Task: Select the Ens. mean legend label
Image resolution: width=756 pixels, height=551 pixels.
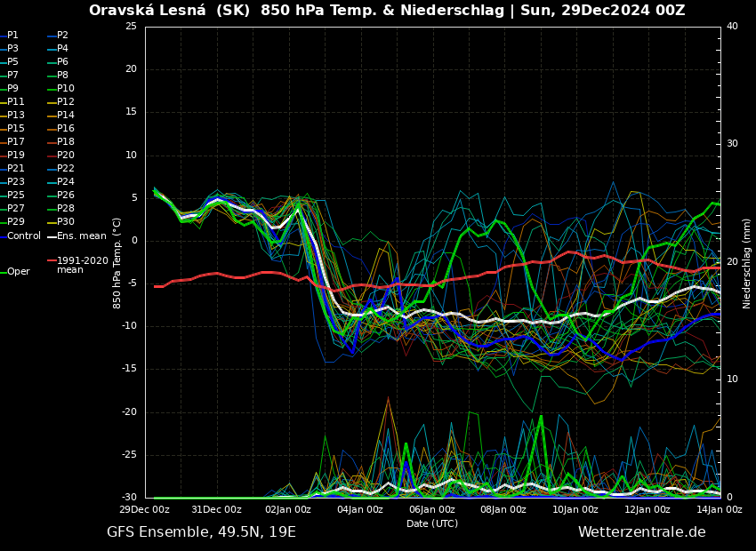Action: tap(81, 236)
